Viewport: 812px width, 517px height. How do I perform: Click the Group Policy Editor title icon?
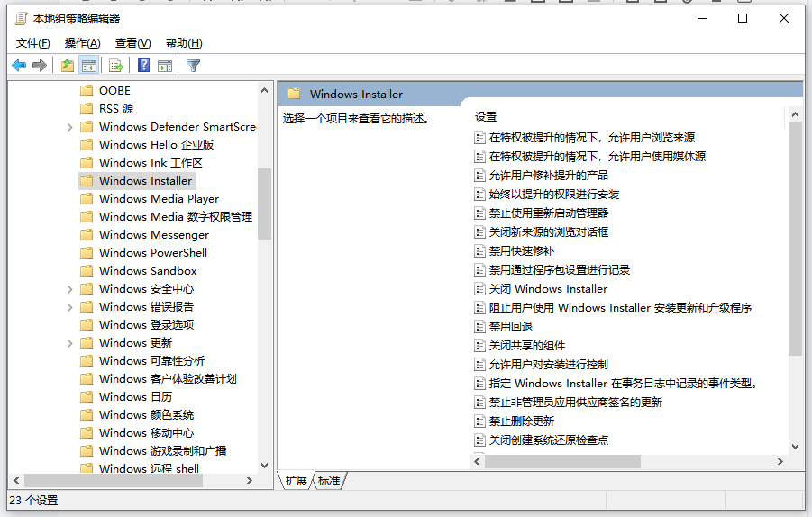click(22, 19)
